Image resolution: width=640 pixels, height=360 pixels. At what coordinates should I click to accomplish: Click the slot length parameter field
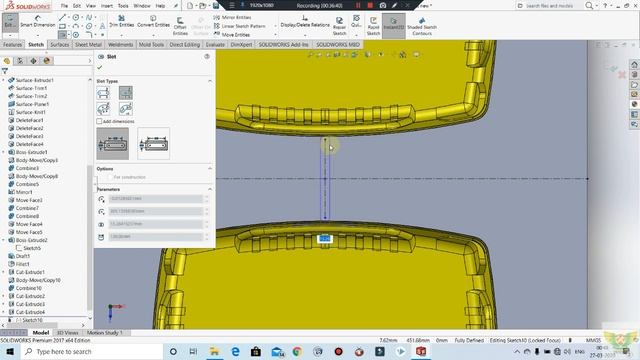(x=156, y=237)
